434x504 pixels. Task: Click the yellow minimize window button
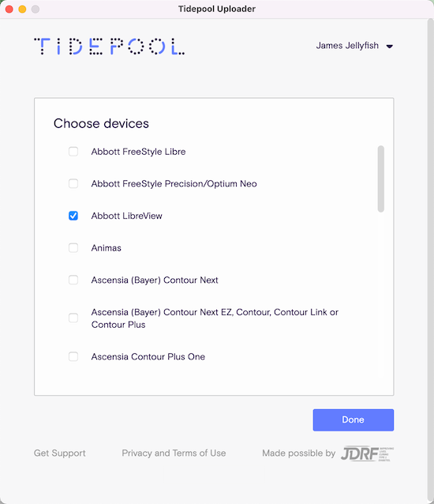[x=22, y=9]
